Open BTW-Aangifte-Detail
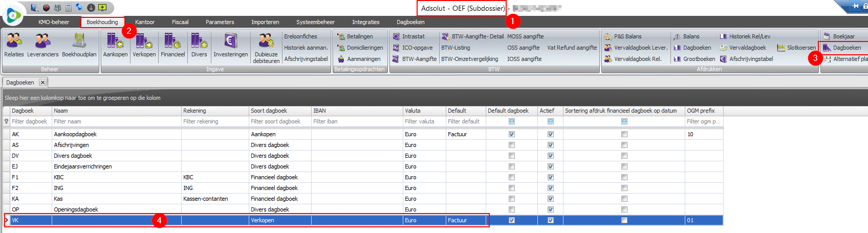This screenshot has height=233, width=868. pos(472,36)
